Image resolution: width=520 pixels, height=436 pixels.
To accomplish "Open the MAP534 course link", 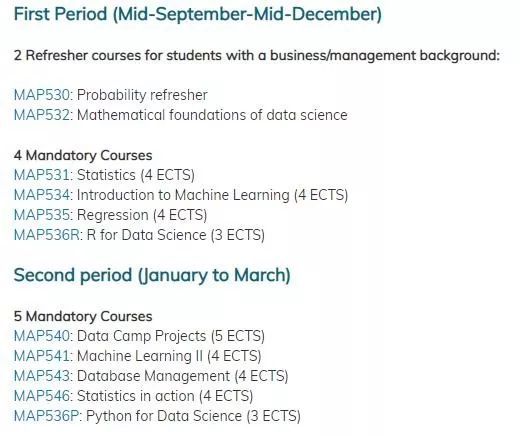I will [x=42, y=195].
